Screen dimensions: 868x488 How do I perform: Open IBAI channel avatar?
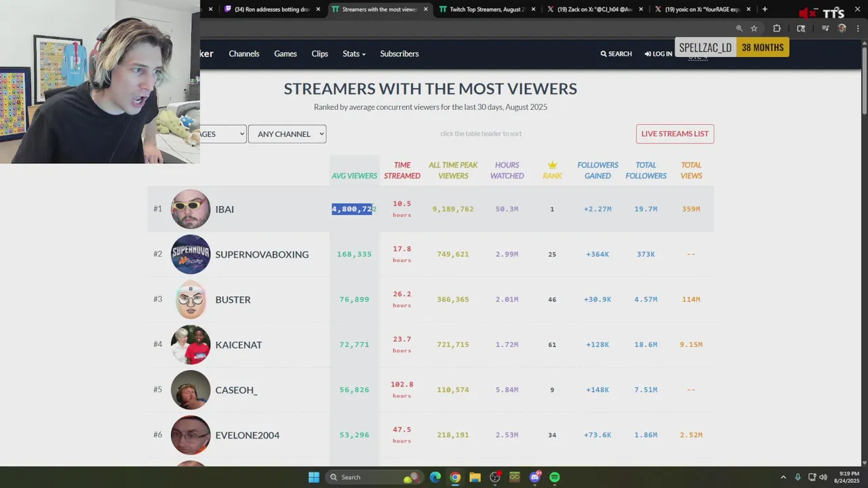click(191, 209)
